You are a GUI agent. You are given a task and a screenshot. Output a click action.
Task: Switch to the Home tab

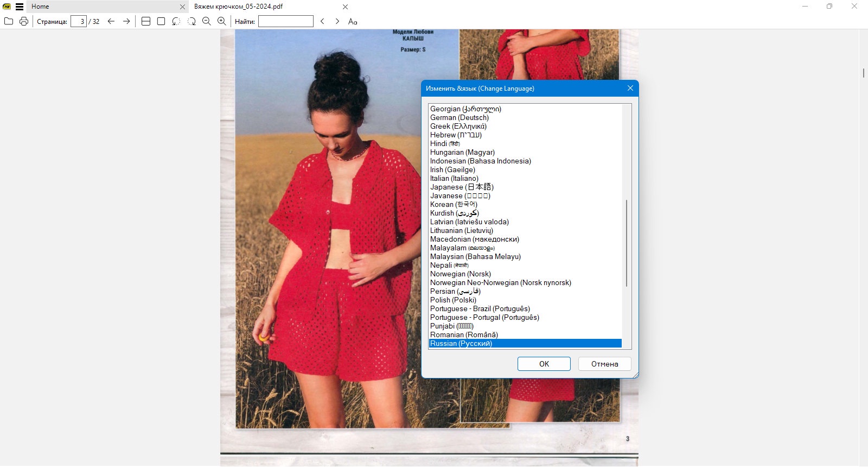pos(40,7)
